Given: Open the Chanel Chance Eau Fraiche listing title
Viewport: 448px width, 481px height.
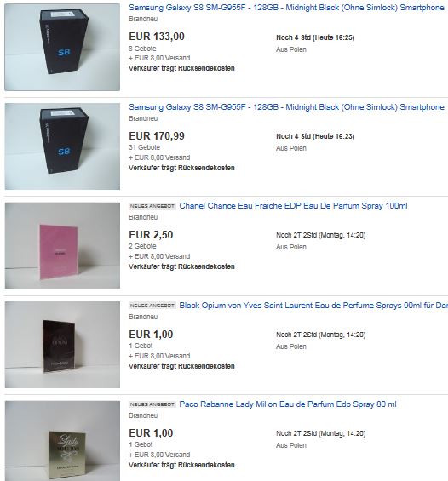Looking at the screenshot, I should coord(293,206).
